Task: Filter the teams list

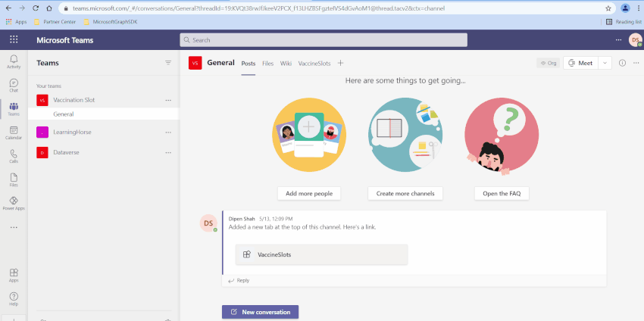Action: pos(168,63)
